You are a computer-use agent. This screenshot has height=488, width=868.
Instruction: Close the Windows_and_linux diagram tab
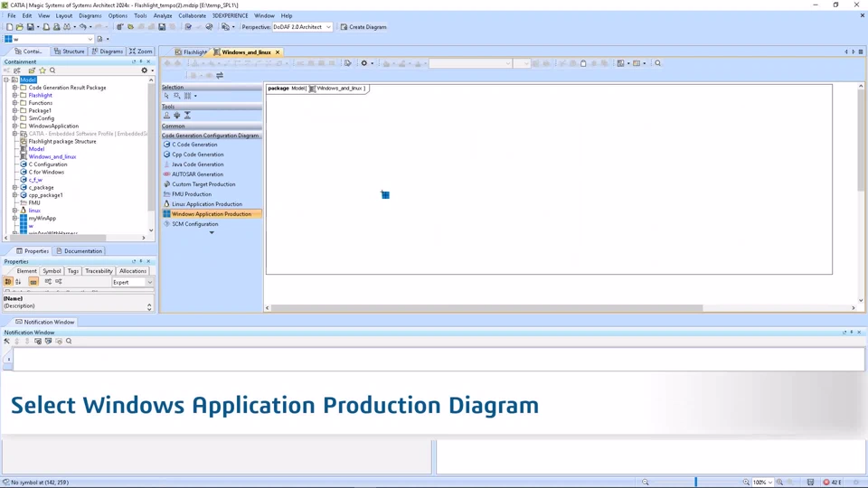(278, 52)
